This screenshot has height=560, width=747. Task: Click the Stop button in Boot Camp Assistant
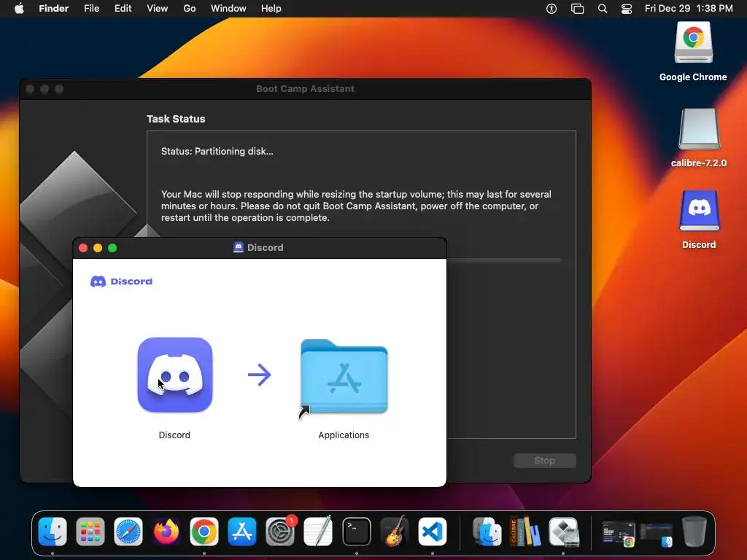coord(544,461)
